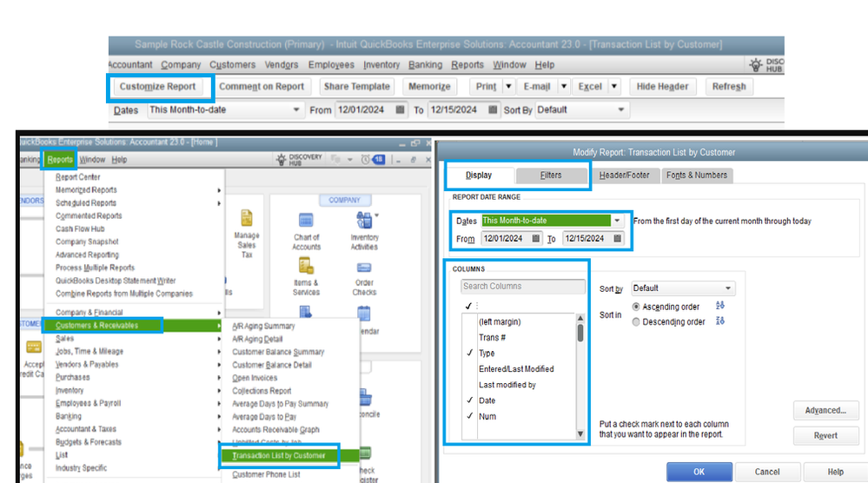868x483 pixels.
Task: Open the Reports menu in Home window
Action: point(60,159)
